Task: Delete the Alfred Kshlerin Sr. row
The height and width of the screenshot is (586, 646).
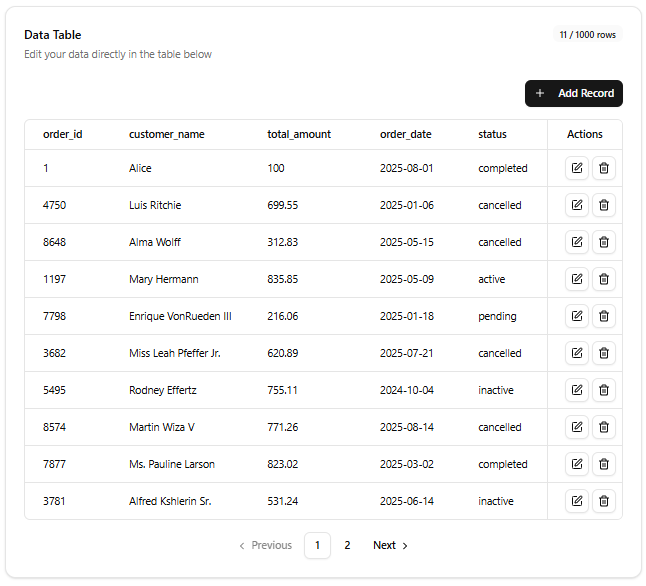Action: click(x=604, y=501)
